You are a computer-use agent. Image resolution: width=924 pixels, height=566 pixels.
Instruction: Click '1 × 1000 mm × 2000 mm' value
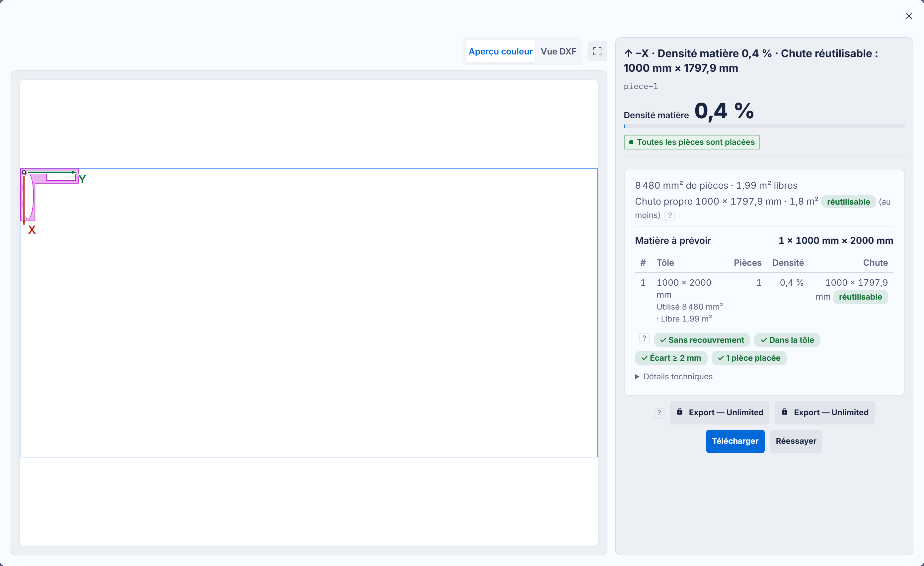click(x=835, y=240)
